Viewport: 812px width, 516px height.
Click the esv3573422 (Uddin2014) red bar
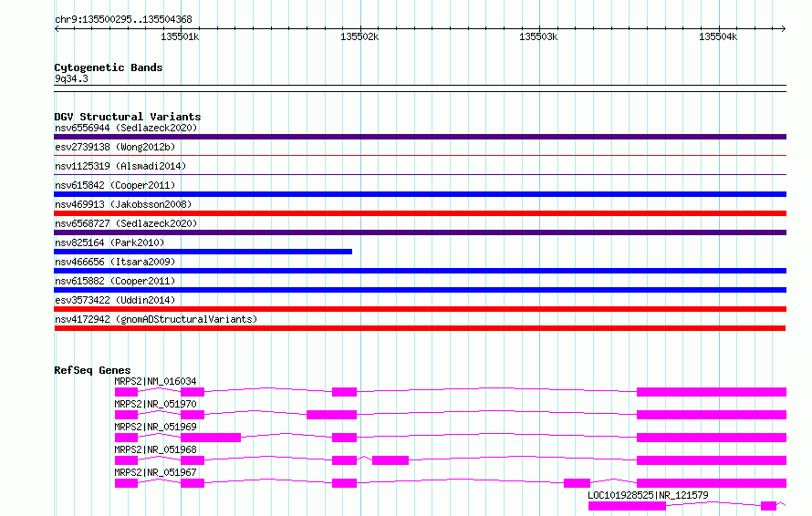click(420, 309)
